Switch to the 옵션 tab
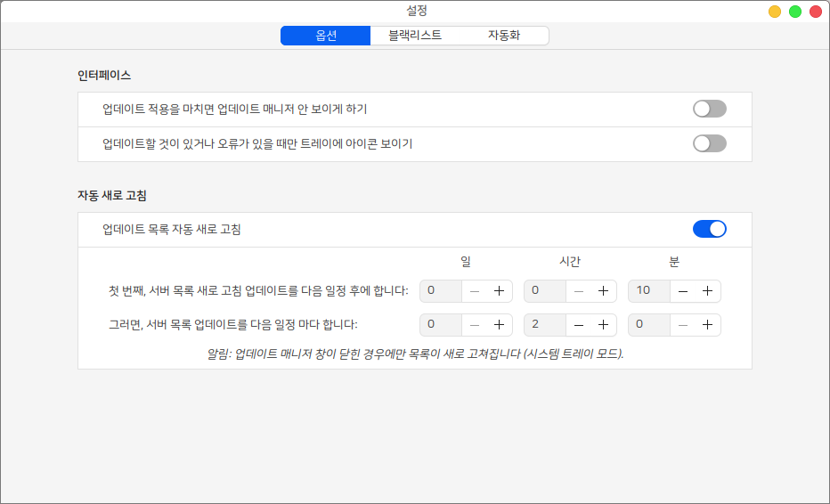The width and height of the screenshot is (830, 504). pyautogui.click(x=325, y=36)
